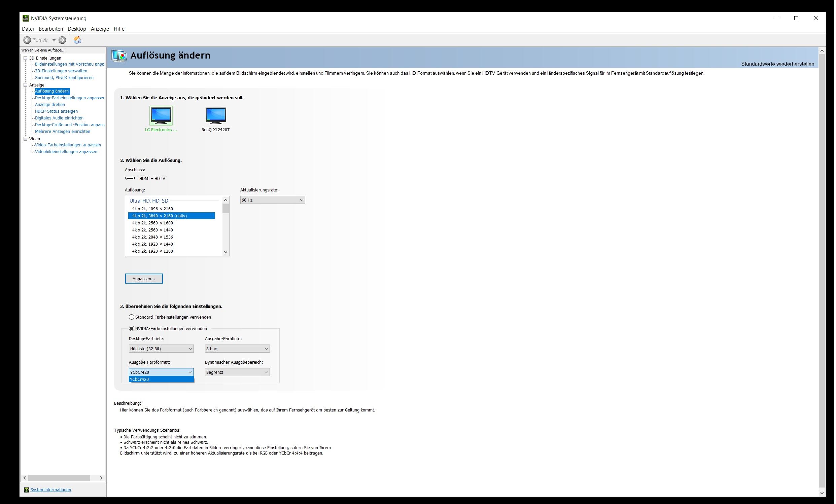This screenshot has height=504, width=836.
Task: Click the Forward arrow toolbar icon
Action: tap(62, 40)
